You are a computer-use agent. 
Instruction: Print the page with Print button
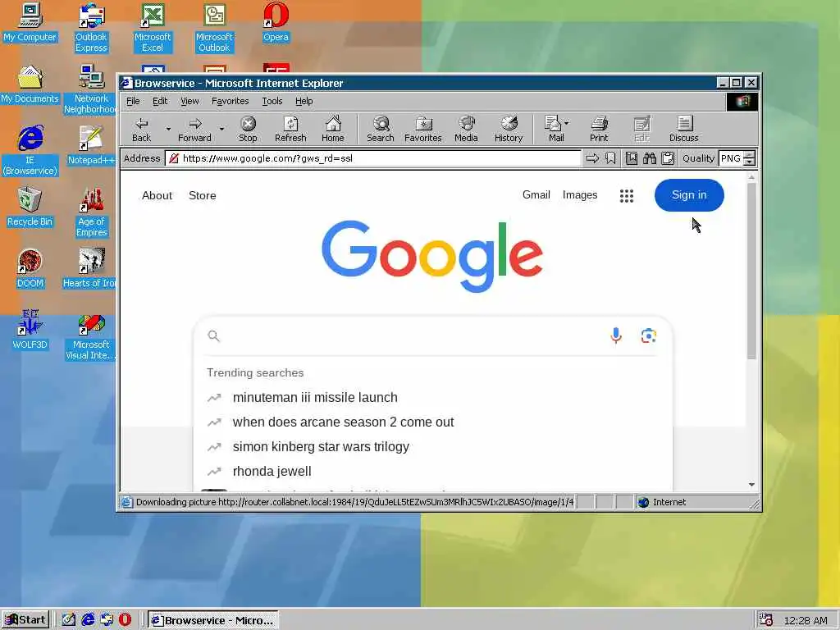coord(599,130)
